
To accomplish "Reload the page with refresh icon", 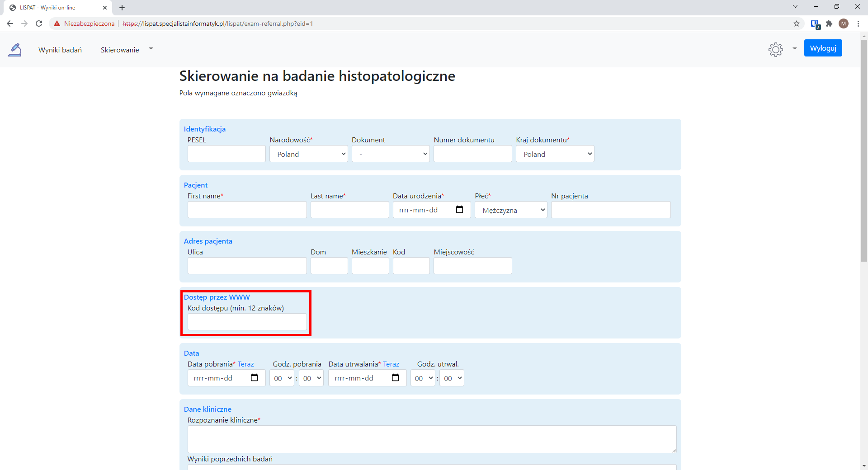I will (39, 23).
